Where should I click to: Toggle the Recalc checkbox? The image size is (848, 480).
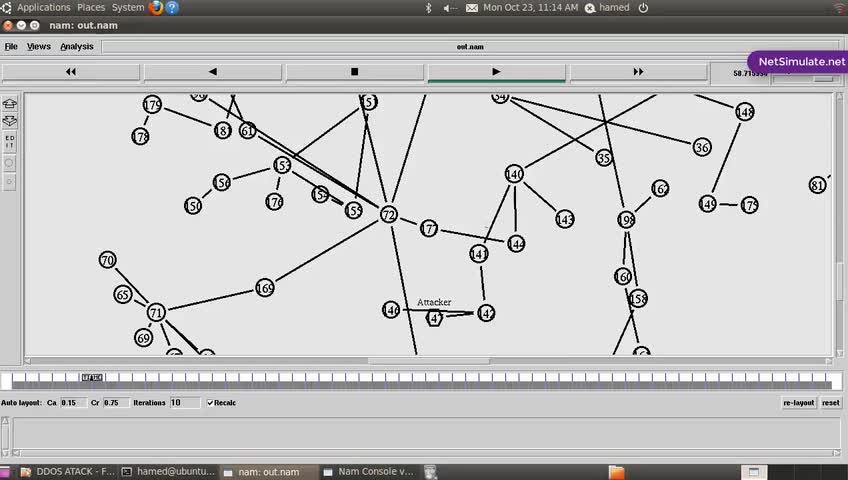tap(210, 403)
